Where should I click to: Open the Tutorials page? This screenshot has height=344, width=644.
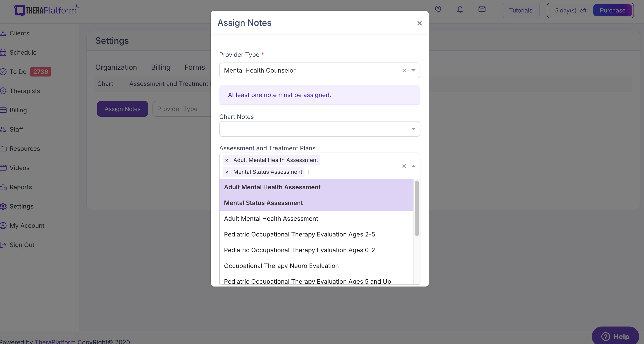click(x=520, y=10)
